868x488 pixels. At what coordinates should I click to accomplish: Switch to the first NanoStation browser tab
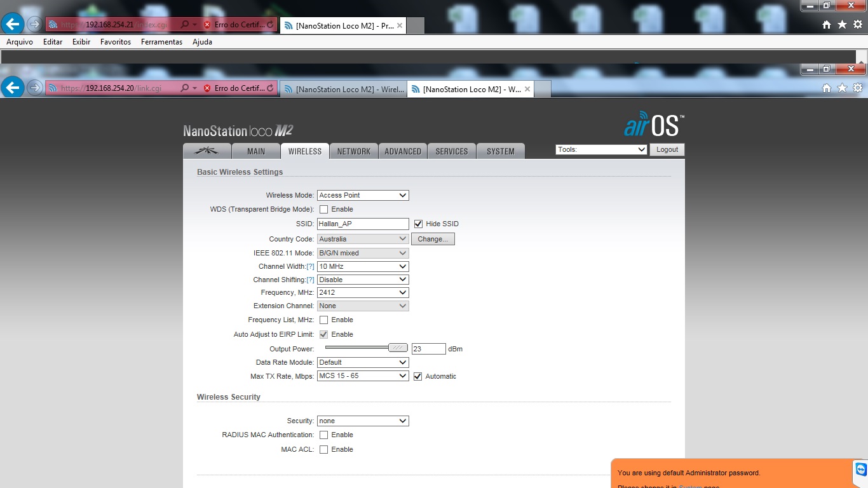click(x=343, y=90)
